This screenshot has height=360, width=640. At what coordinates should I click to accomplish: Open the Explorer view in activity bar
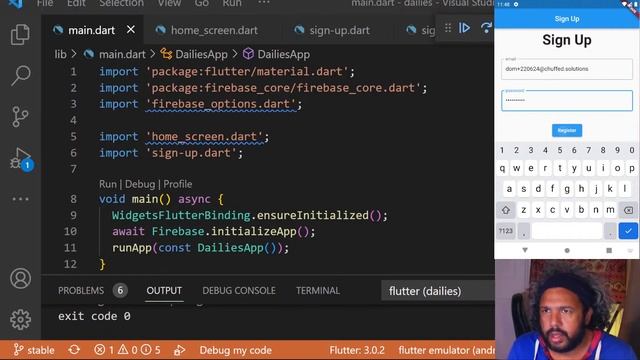click(x=20, y=35)
